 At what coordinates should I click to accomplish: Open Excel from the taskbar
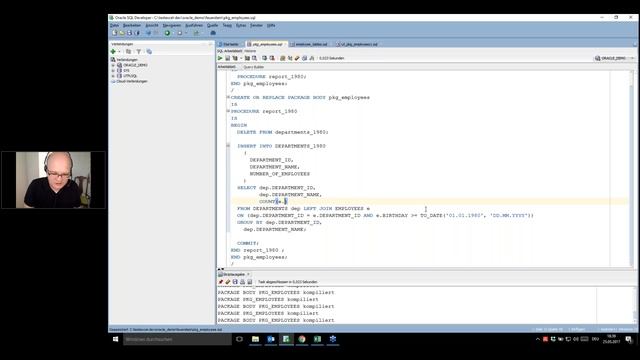click(318, 339)
